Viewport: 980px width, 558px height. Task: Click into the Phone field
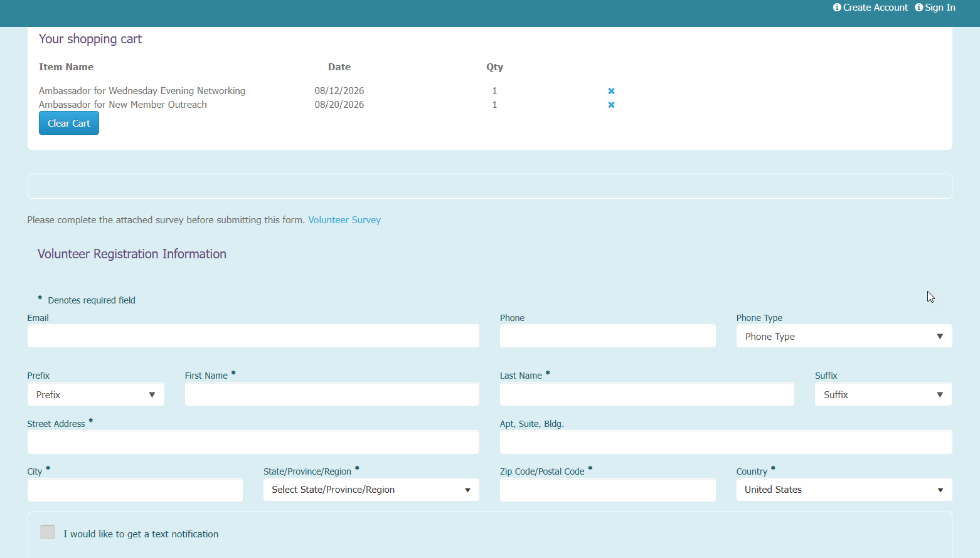coord(608,336)
